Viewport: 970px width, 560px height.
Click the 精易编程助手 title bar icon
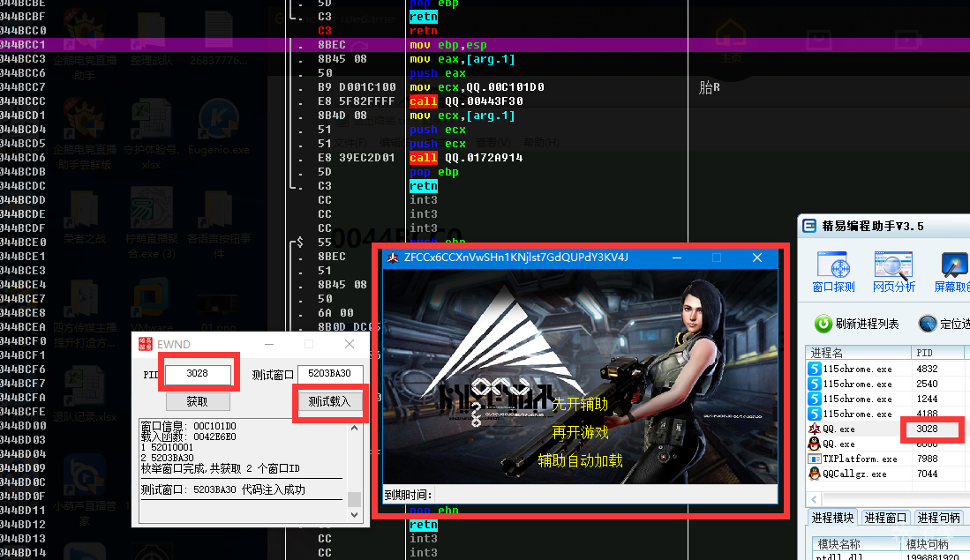pyautogui.click(x=809, y=226)
